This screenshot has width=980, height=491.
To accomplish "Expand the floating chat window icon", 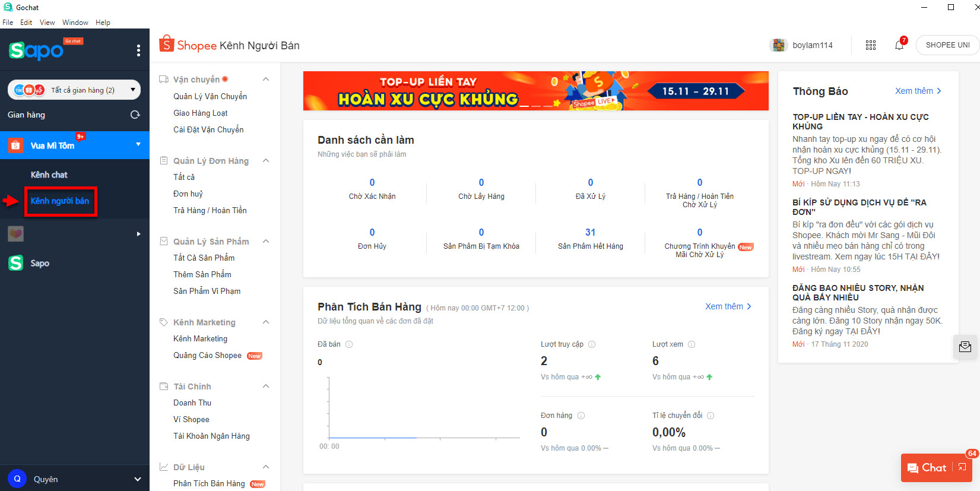I will coord(962,467).
